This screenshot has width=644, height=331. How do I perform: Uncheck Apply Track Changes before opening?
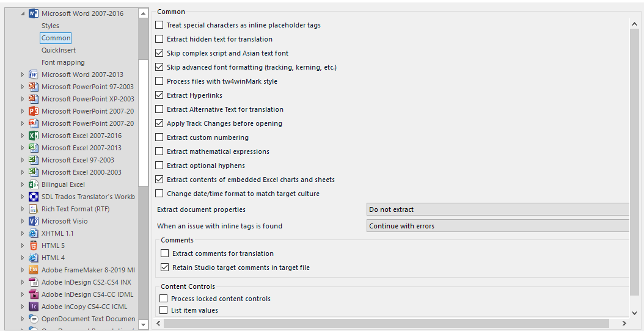click(x=159, y=123)
